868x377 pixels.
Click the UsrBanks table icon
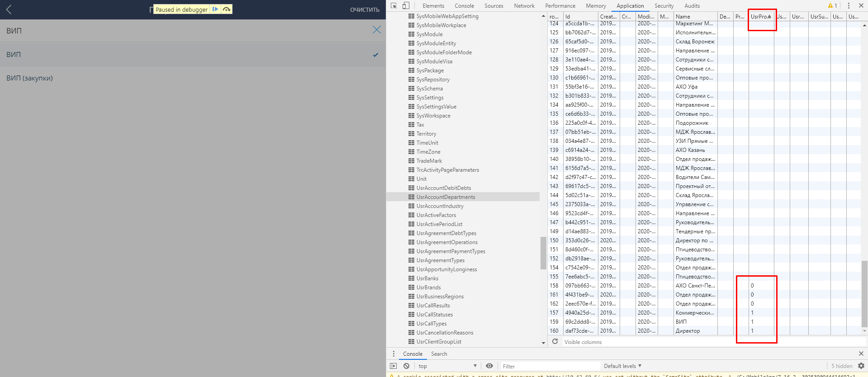pos(411,278)
